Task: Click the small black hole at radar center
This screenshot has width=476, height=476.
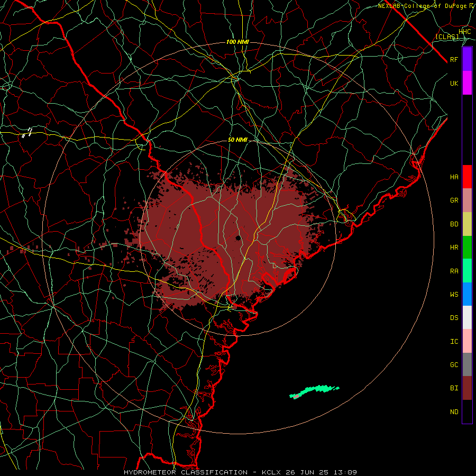Action: click(x=239, y=237)
